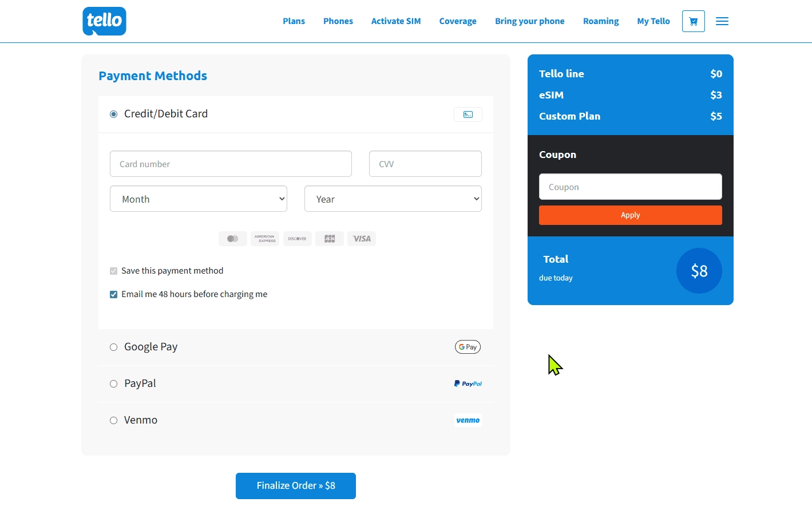Image resolution: width=812 pixels, height=510 pixels.
Task: Select the Google Pay radio button
Action: click(113, 347)
